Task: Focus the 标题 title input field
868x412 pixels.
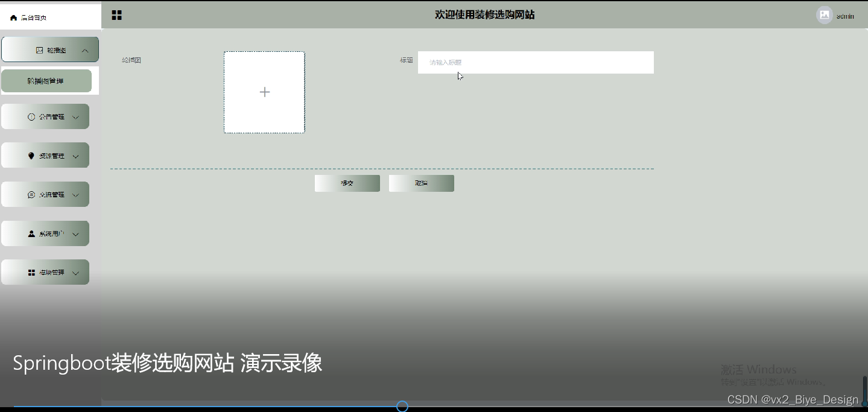Action: 536,62
